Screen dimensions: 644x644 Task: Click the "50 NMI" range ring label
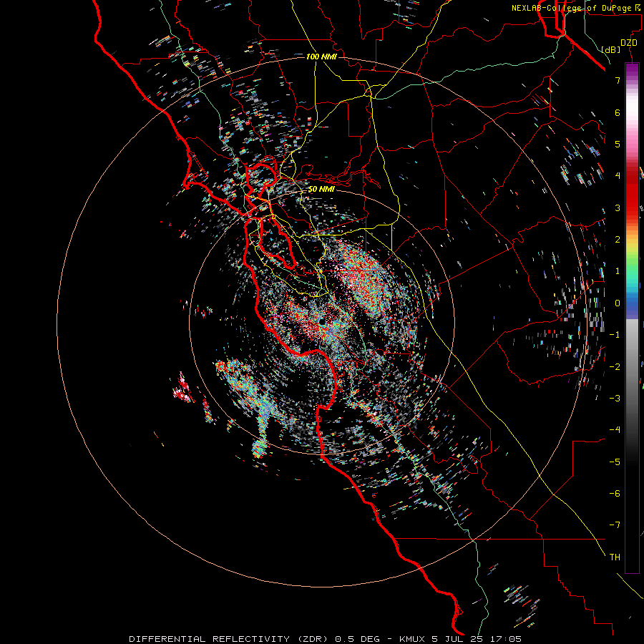pyautogui.click(x=321, y=190)
